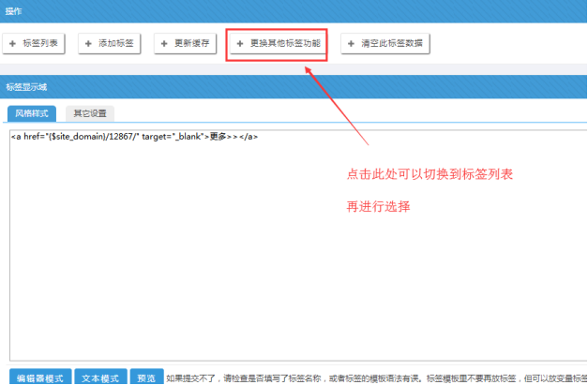Click the plus icon on 添加标签
588x385 pixels.
[89, 44]
